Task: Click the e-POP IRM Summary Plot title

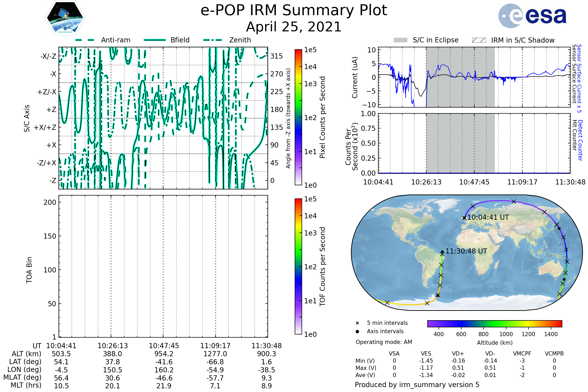Action: click(x=294, y=11)
